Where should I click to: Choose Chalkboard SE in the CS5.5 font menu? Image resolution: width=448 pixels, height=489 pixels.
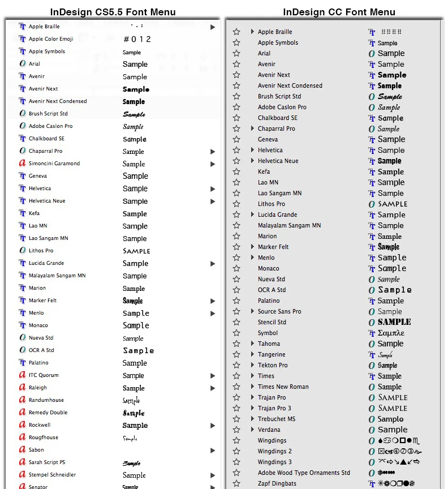tap(47, 139)
